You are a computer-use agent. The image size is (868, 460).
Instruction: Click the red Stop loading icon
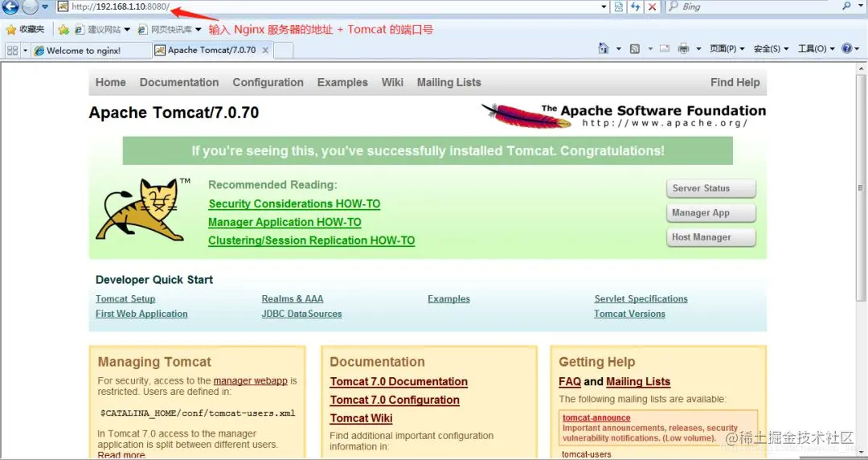click(653, 6)
